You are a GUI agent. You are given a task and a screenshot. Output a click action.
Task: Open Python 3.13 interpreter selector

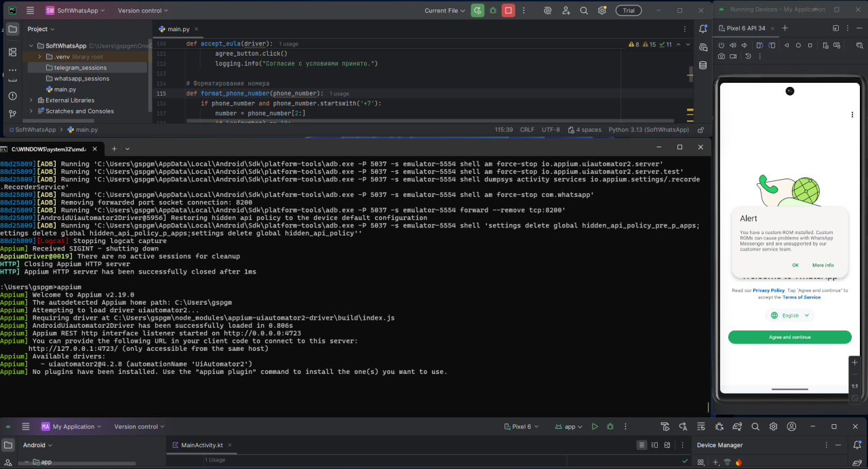click(x=648, y=130)
